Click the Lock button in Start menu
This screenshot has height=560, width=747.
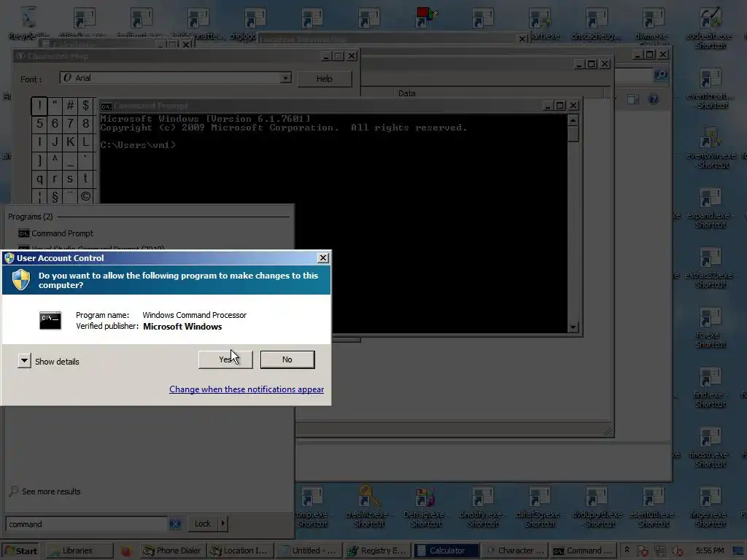pyautogui.click(x=203, y=524)
